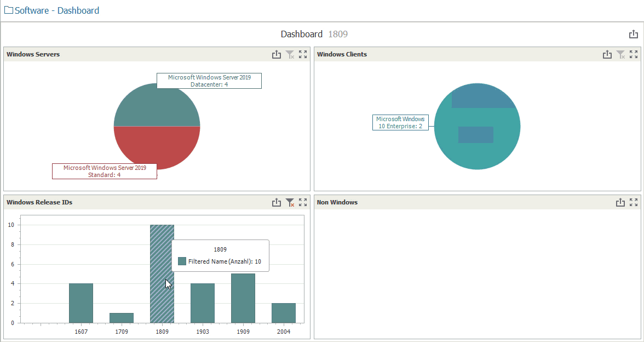Click the Non Windows panel title
The image size is (644, 342).
337,202
